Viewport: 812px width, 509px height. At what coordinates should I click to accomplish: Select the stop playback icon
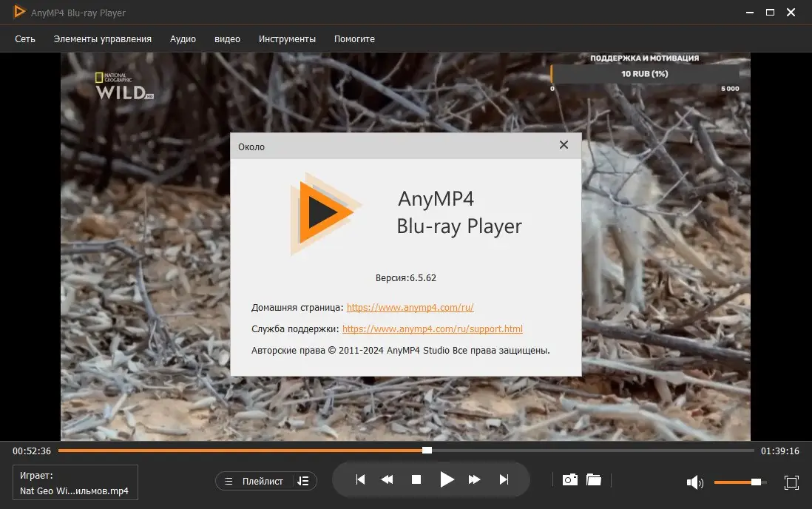[x=416, y=479]
